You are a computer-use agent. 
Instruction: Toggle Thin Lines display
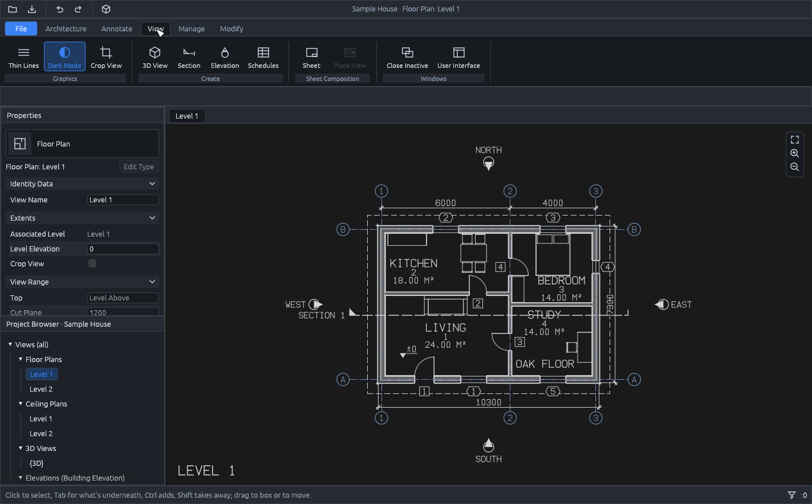[x=23, y=57]
